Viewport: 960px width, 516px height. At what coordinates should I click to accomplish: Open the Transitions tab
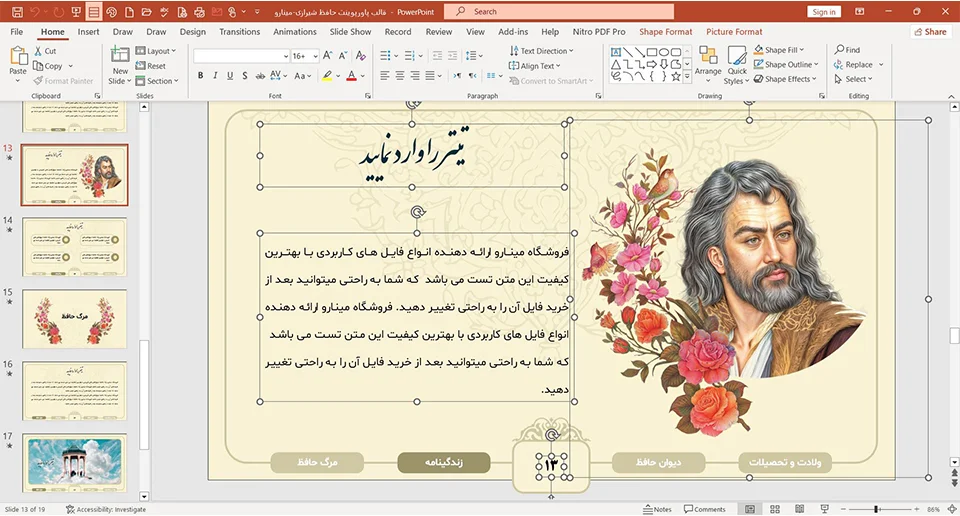click(x=239, y=32)
